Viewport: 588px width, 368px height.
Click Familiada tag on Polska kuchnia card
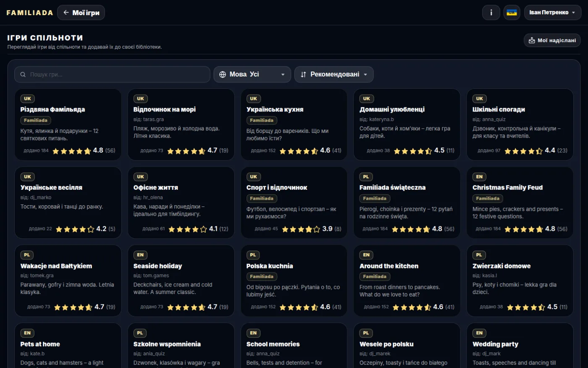tap(262, 277)
